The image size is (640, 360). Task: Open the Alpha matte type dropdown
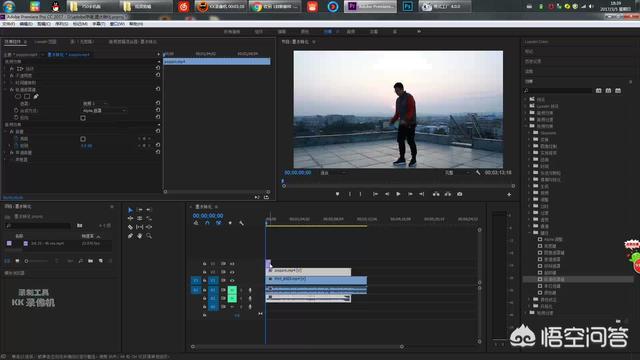coord(104,111)
